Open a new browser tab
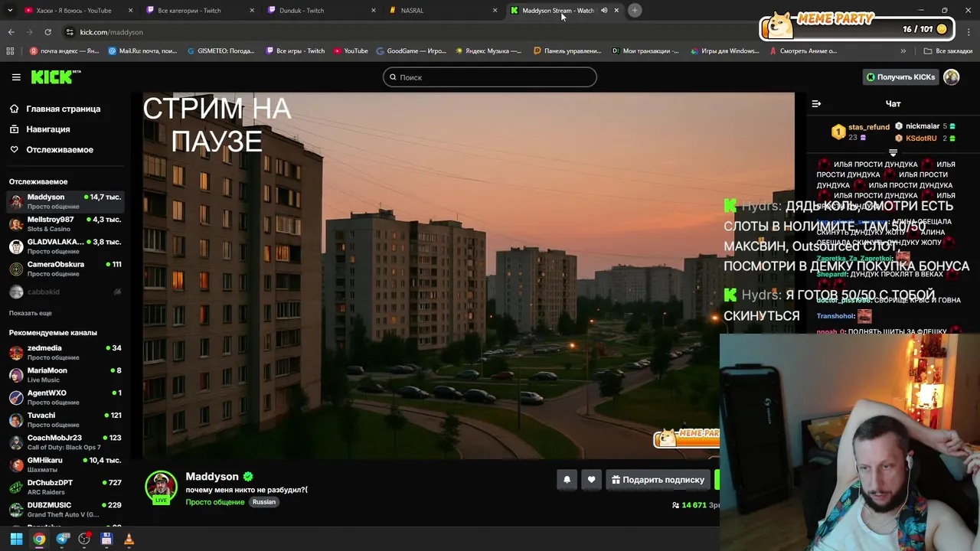The width and height of the screenshot is (980, 551). tap(635, 11)
